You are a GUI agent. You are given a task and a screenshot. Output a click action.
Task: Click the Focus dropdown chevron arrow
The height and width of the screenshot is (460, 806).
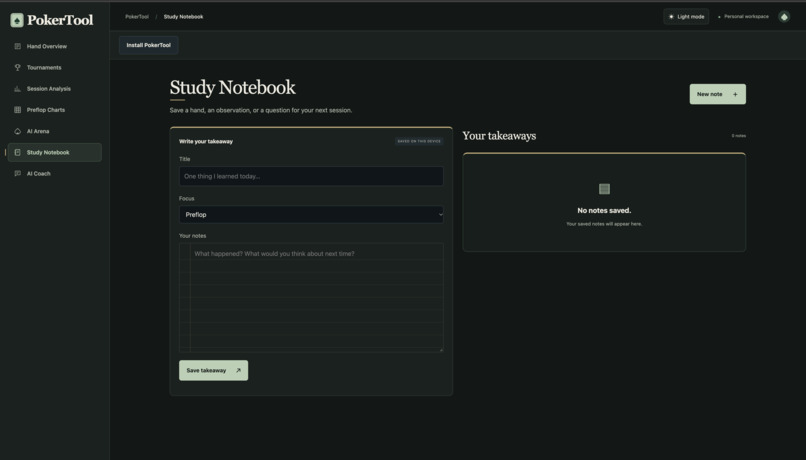coord(440,214)
